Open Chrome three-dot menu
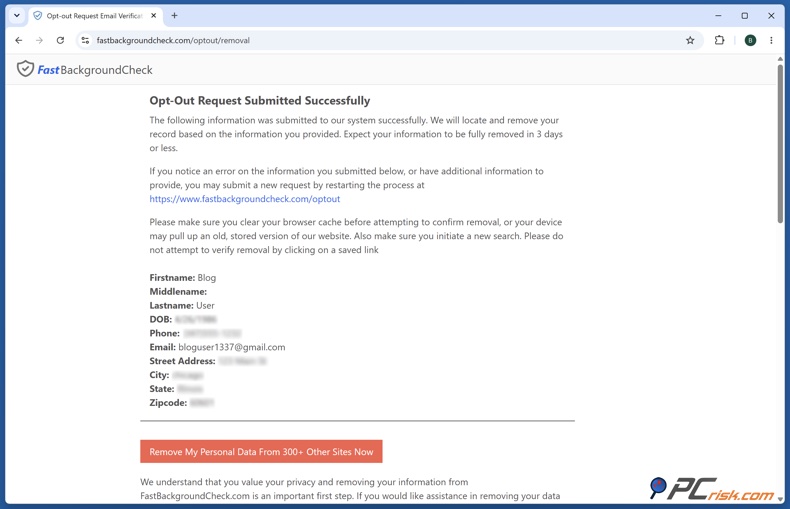Screen dimensions: 790x509 (x=771, y=40)
